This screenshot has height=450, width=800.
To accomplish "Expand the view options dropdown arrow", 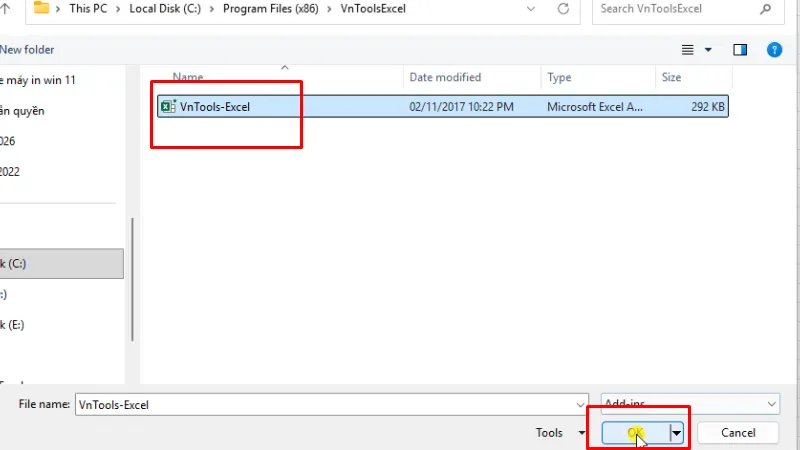I will (709, 49).
